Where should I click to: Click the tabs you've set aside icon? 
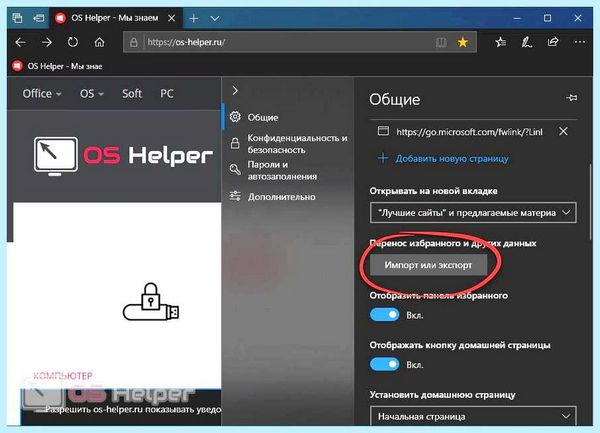click(x=17, y=18)
